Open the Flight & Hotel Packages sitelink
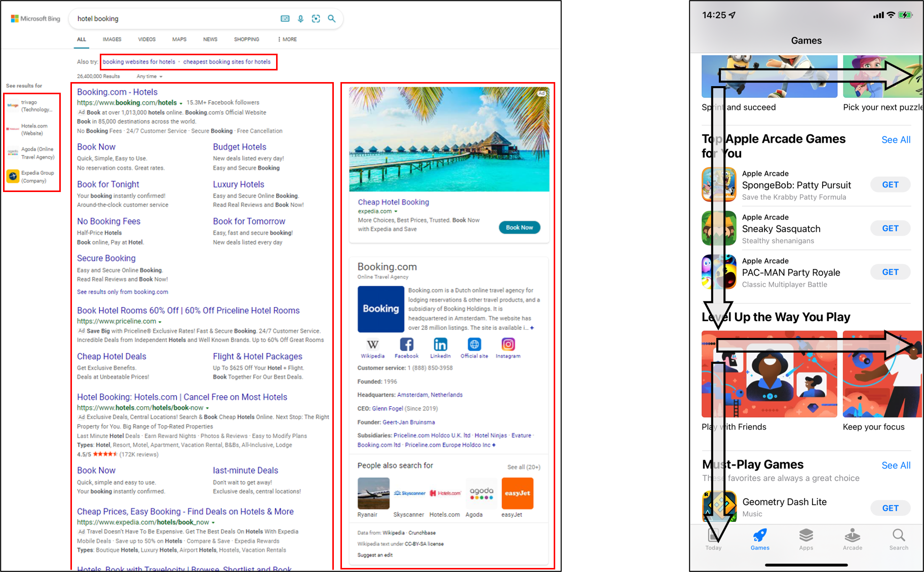 (257, 357)
